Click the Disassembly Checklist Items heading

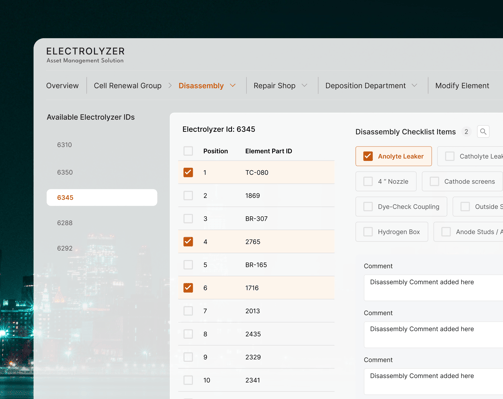[405, 132]
